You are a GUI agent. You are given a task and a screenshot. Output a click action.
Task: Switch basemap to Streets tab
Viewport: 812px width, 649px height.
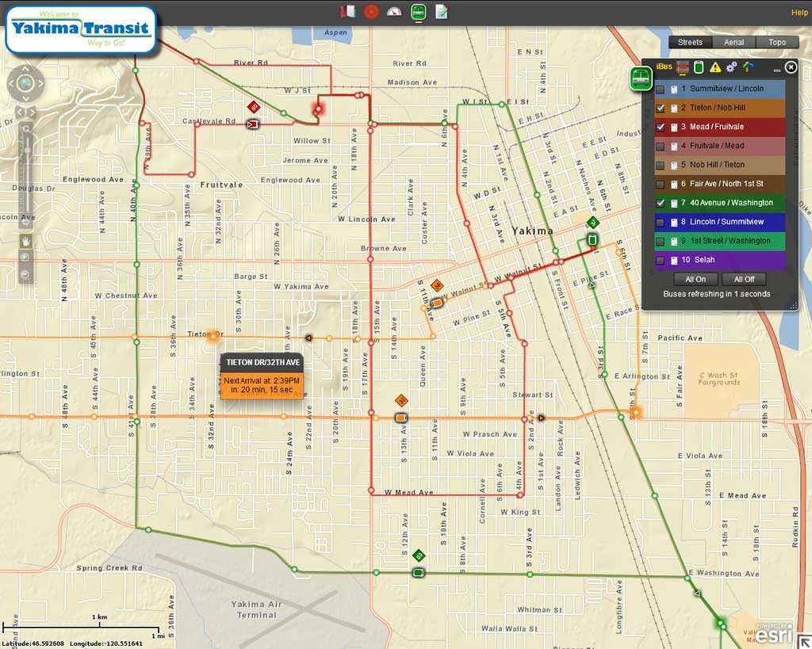coord(690,43)
